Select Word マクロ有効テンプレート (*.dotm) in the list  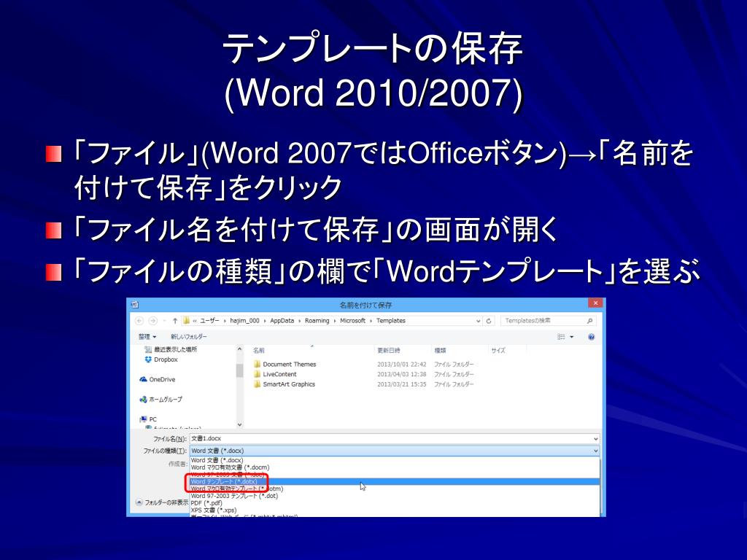point(395,489)
